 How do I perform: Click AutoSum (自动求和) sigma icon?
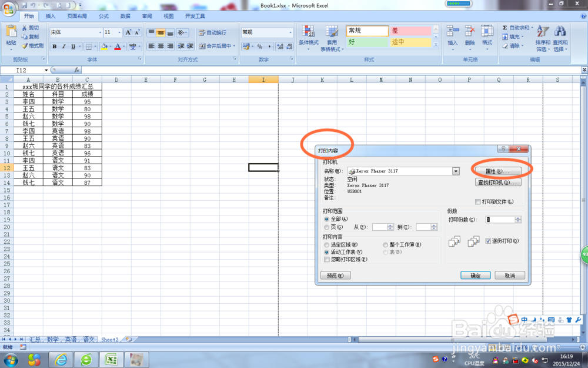505,28
